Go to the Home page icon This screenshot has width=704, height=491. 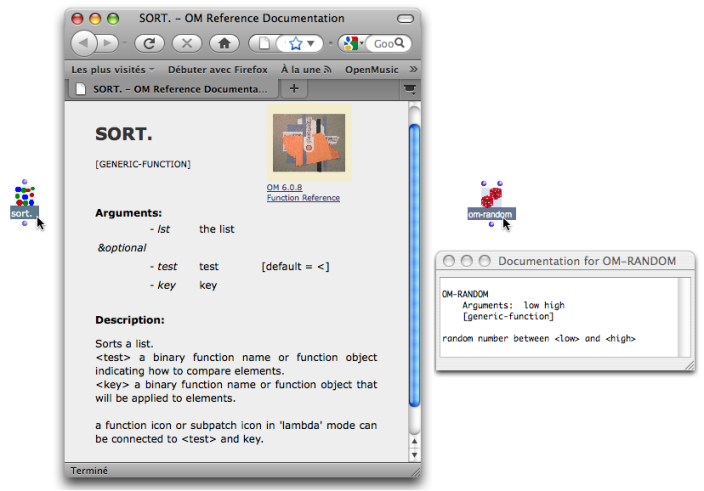225,43
